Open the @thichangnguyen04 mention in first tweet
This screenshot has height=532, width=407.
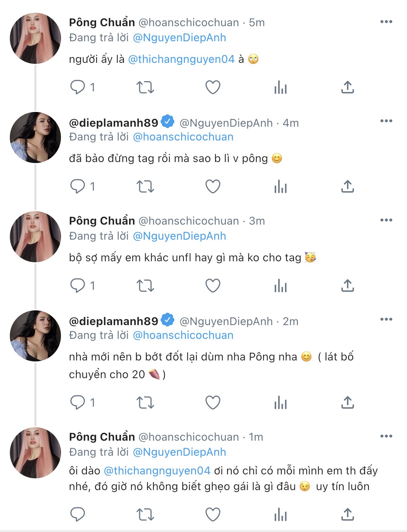coord(181,59)
